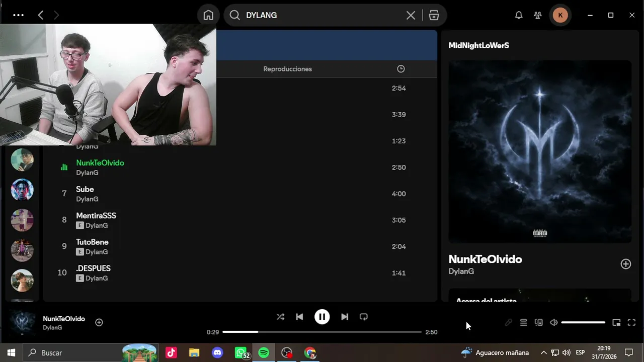Open DylanG link in the now-playing bar

(52, 327)
